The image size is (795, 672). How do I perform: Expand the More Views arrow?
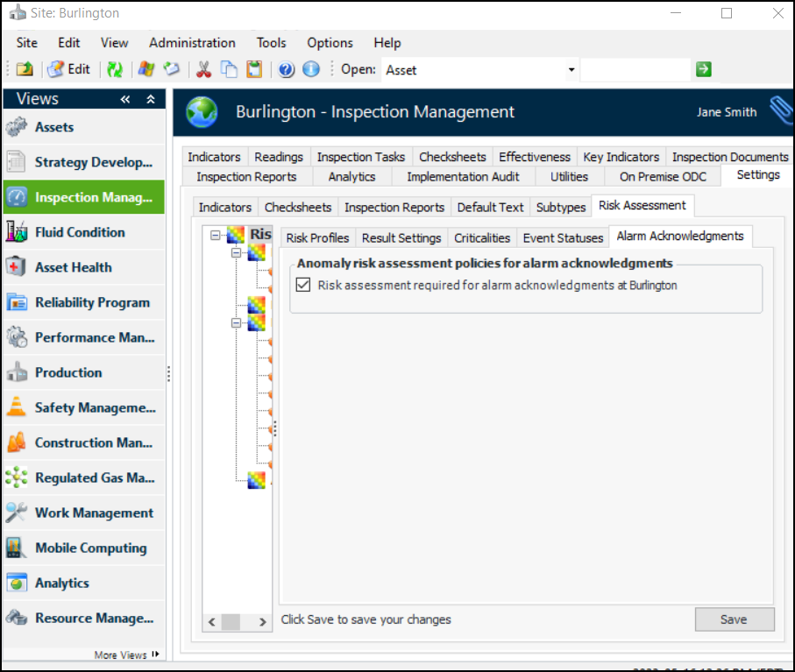(x=156, y=654)
